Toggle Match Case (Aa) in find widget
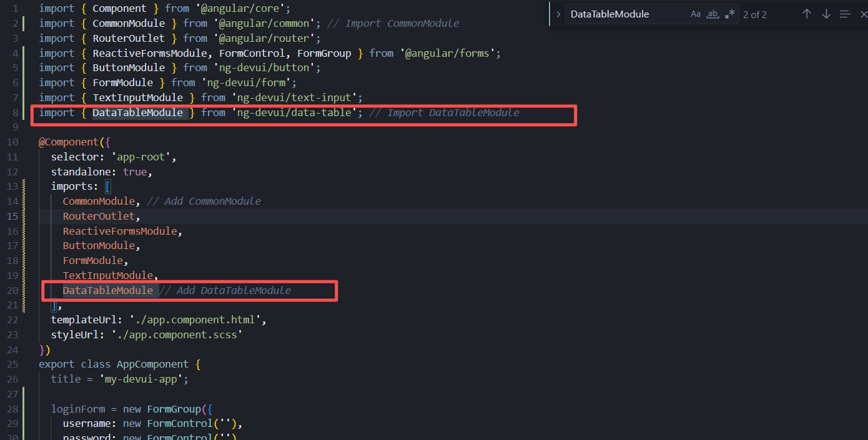Screen dimensions: 868x440 (x=696, y=14)
